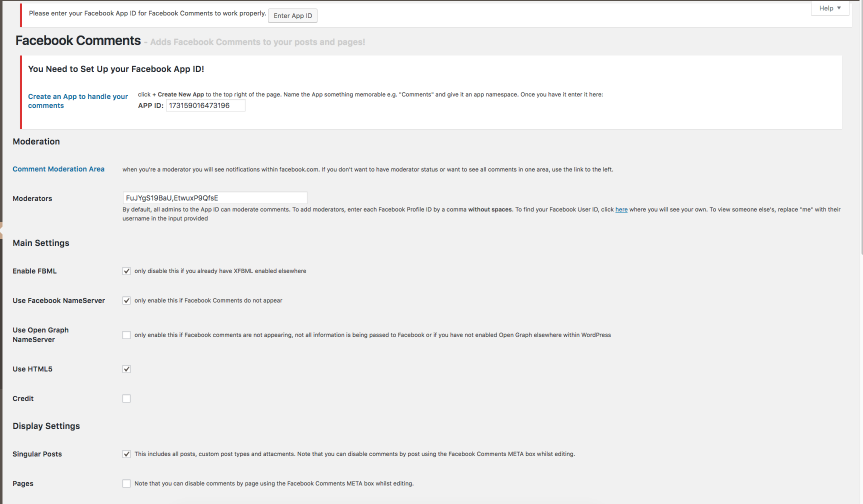Click the 'Use HTML5' setting label text
This screenshot has width=863, height=504.
(32, 369)
